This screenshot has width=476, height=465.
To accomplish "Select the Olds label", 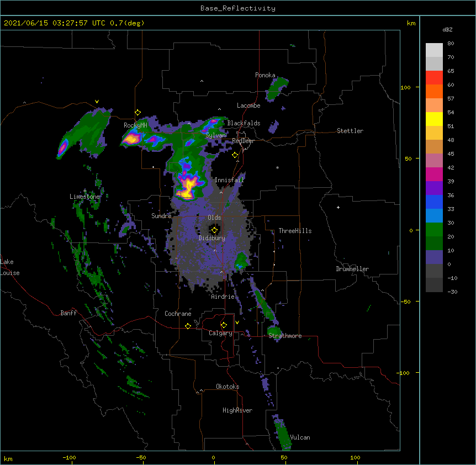I will (x=214, y=218).
